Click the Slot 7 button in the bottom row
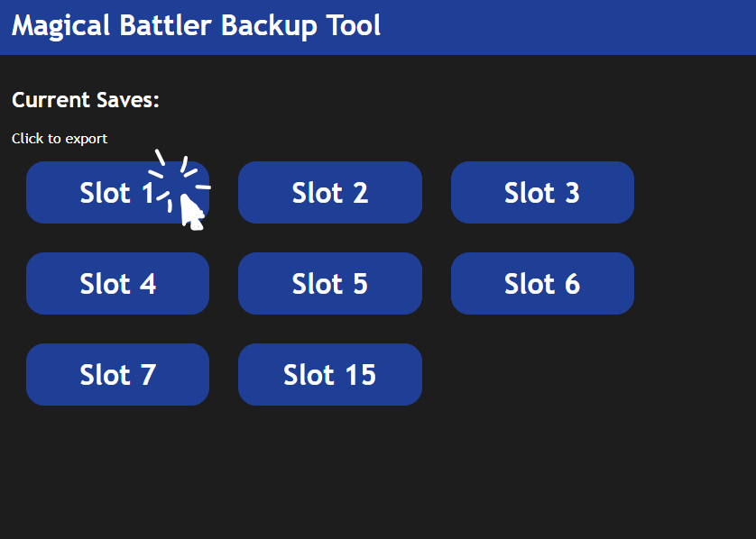 tap(117, 374)
